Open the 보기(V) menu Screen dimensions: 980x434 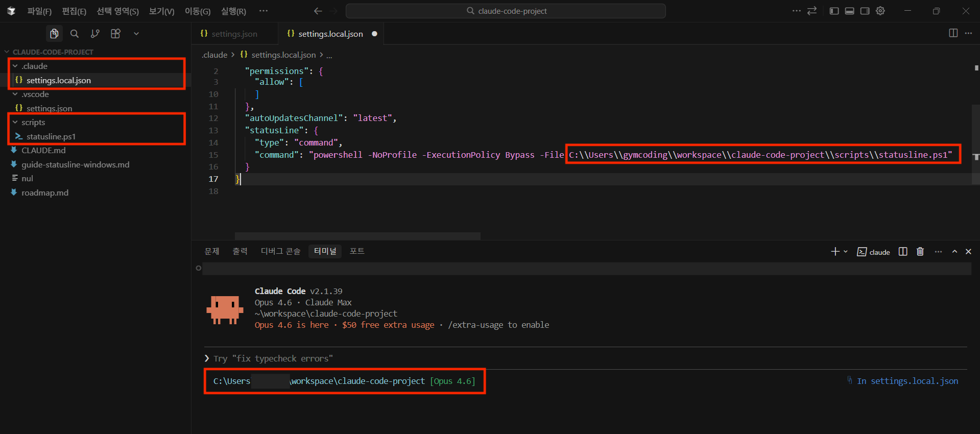click(x=162, y=11)
